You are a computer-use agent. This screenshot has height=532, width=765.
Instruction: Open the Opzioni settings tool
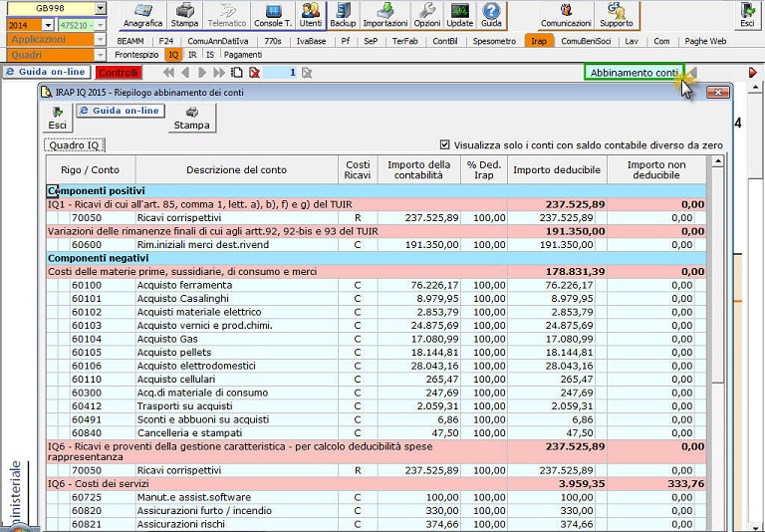[427, 16]
